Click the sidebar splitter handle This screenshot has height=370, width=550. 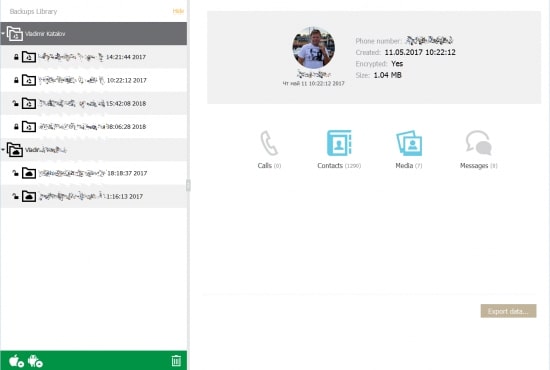pos(188,185)
